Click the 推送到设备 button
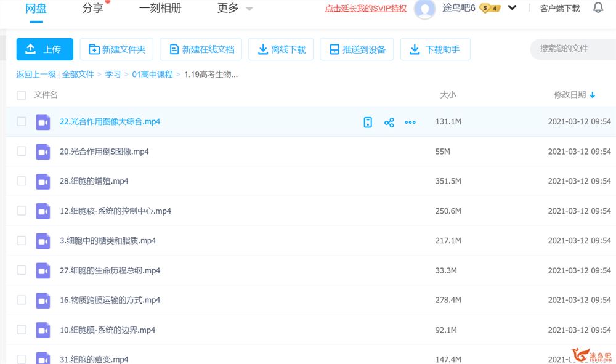The image size is (616, 364). coord(357,49)
